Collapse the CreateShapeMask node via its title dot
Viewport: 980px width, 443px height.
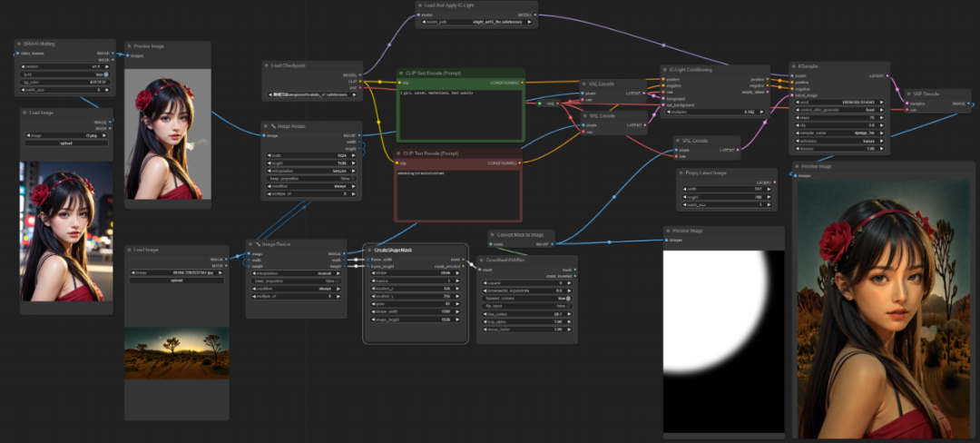(369, 250)
